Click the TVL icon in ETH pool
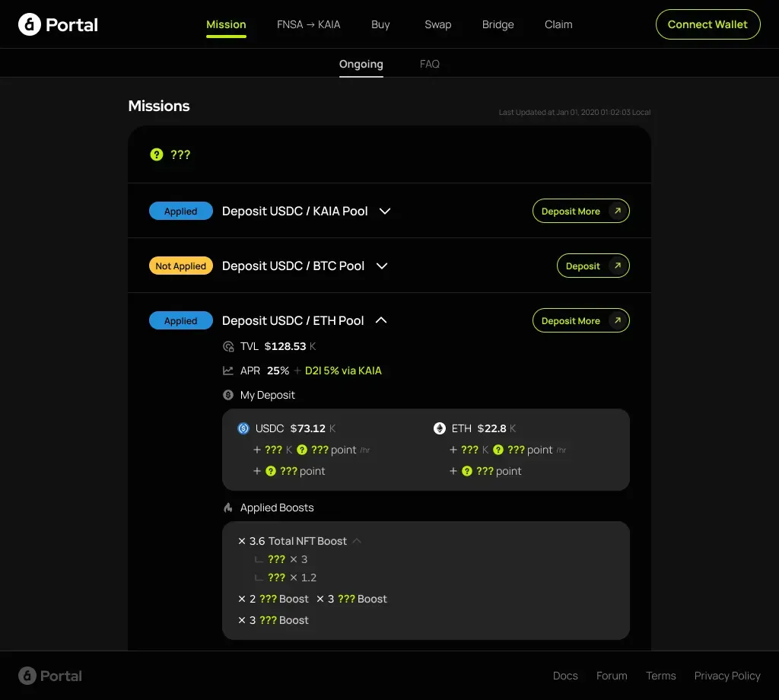The width and height of the screenshot is (779, 700). tap(228, 346)
